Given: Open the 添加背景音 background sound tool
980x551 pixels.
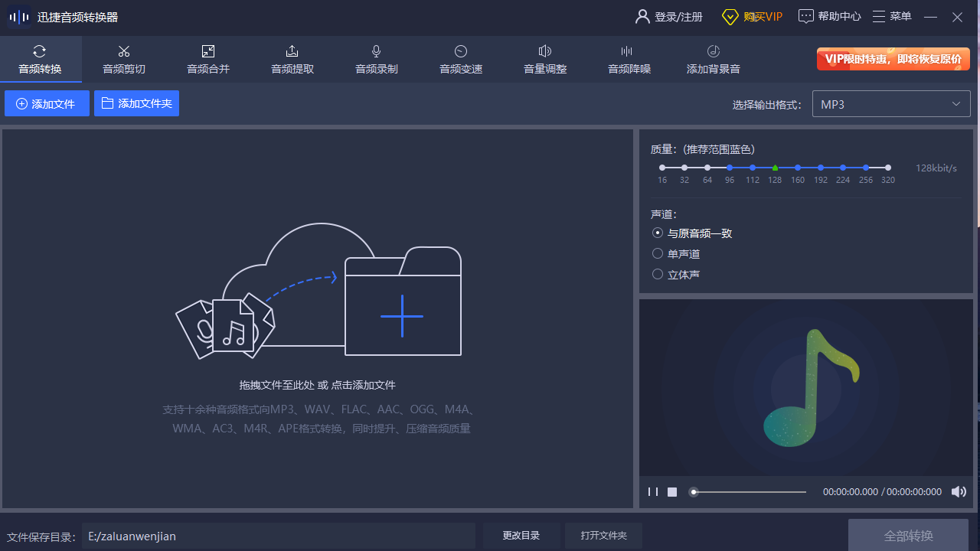Looking at the screenshot, I should 713,60.
